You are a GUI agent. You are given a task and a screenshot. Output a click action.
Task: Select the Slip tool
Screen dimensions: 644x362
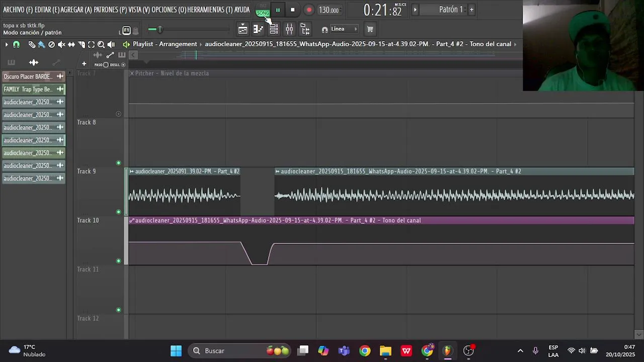coord(71,45)
